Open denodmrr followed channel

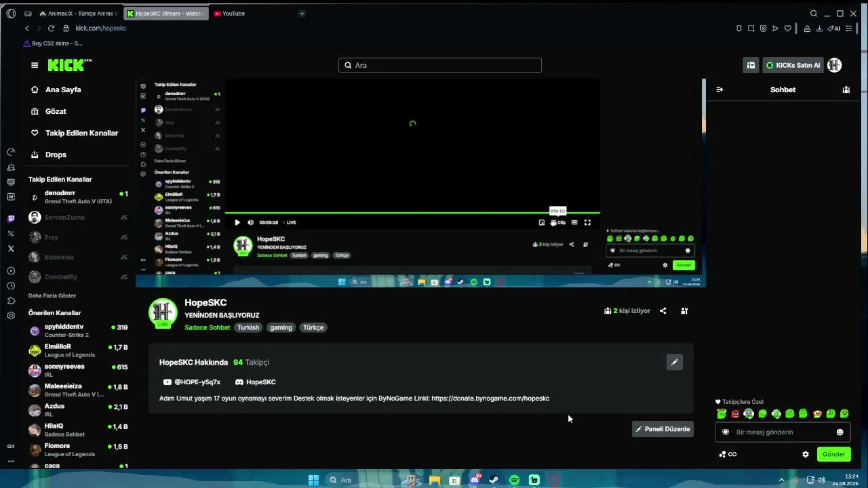[78, 197]
